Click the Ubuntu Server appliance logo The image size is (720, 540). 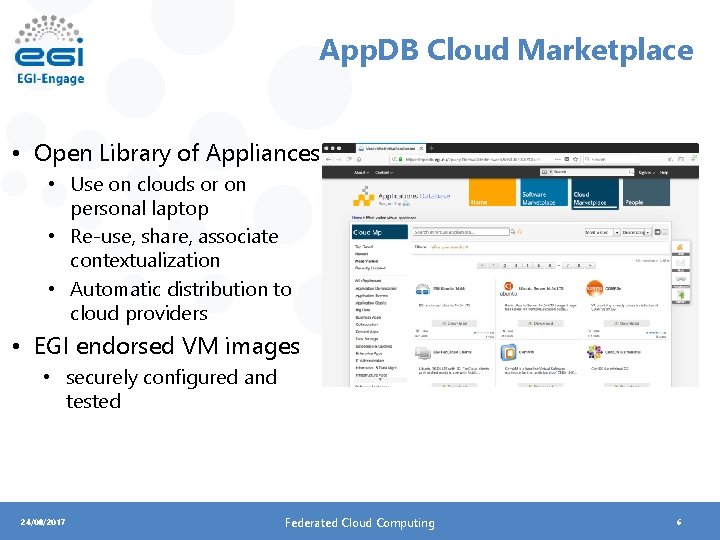click(508, 289)
